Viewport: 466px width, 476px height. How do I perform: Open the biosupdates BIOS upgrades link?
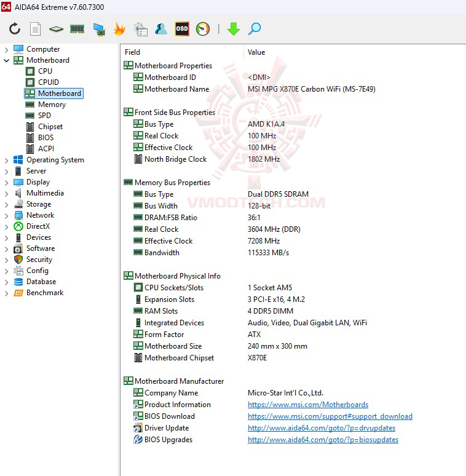[x=323, y=440]
